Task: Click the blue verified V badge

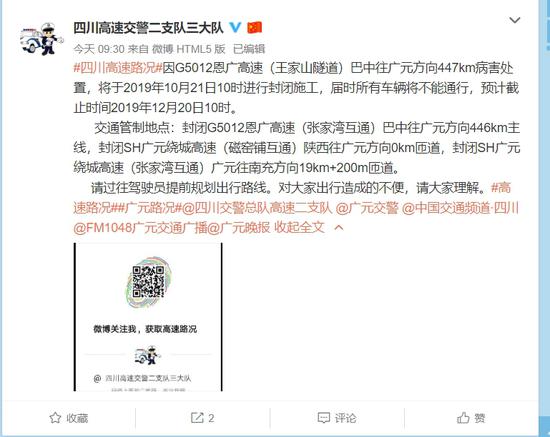Action: [x=235, y=27]
